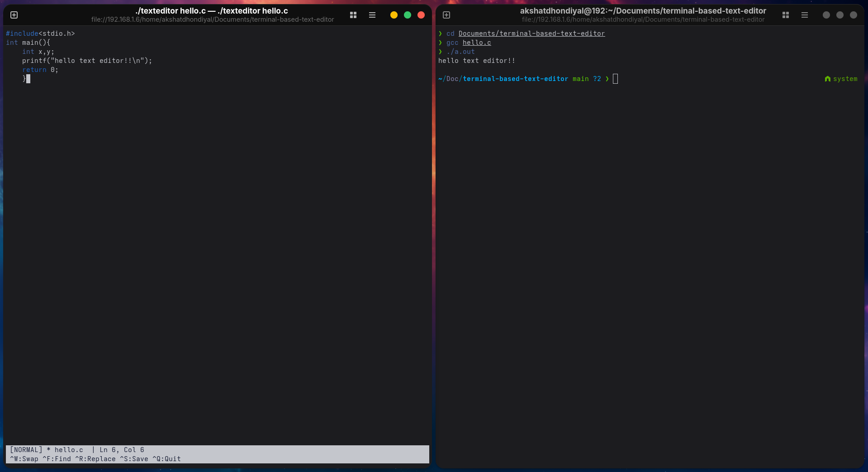Open hamburger menu of texteditor window

(372, 15)
